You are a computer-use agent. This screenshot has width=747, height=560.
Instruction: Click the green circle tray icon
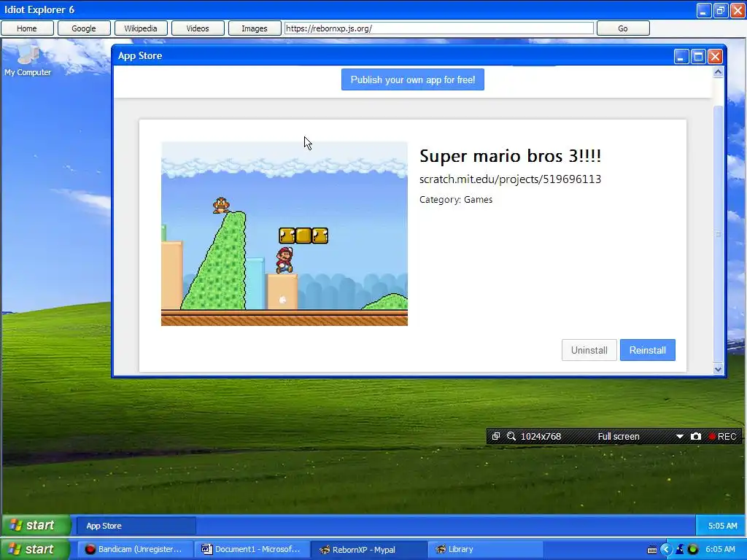tap(693, 550)
